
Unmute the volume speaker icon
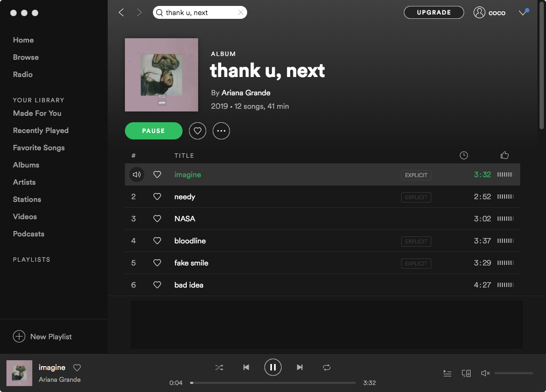485,373
